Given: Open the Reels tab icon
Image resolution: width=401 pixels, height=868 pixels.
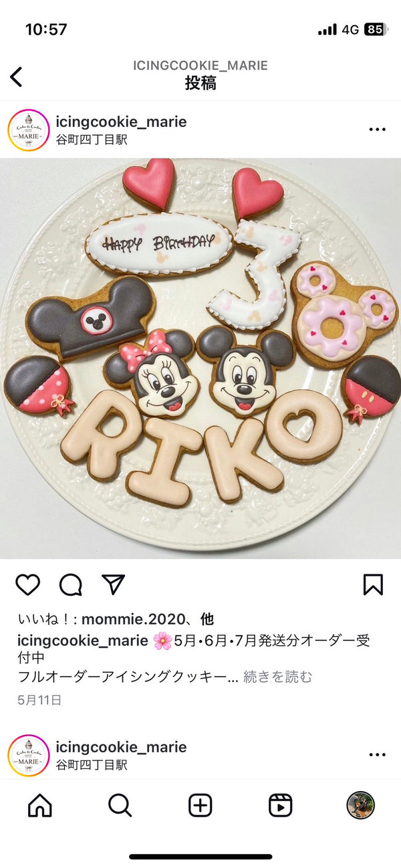Looking at the screenshot, I should [281, 805].
